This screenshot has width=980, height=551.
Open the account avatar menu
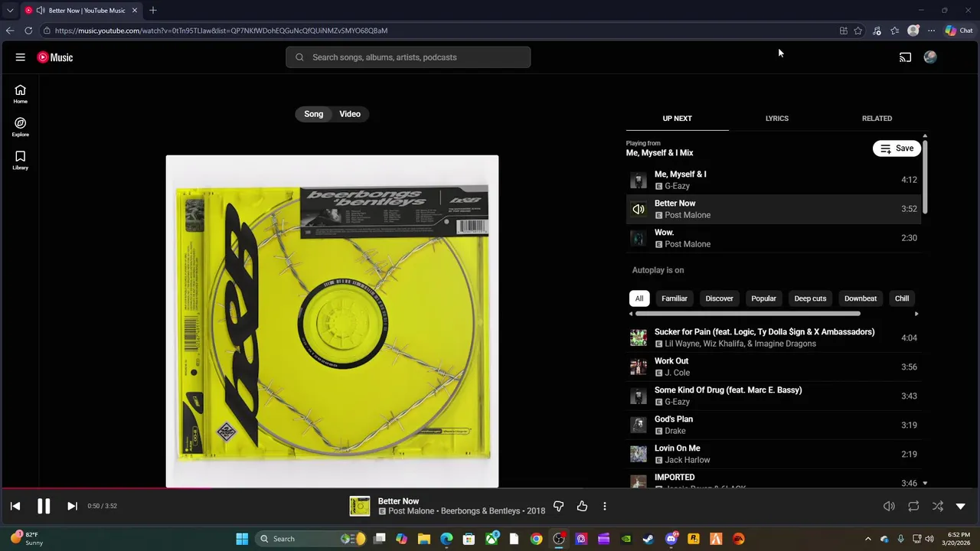tap(930, 57)
